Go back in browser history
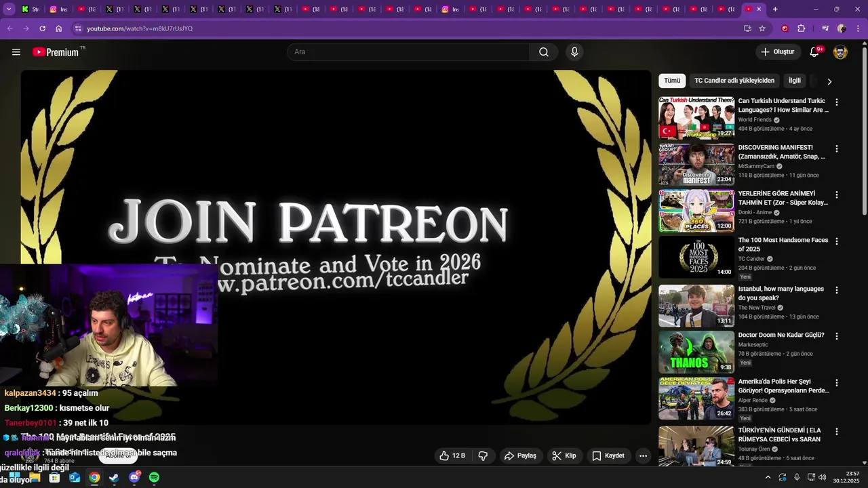 coord(9,28)
